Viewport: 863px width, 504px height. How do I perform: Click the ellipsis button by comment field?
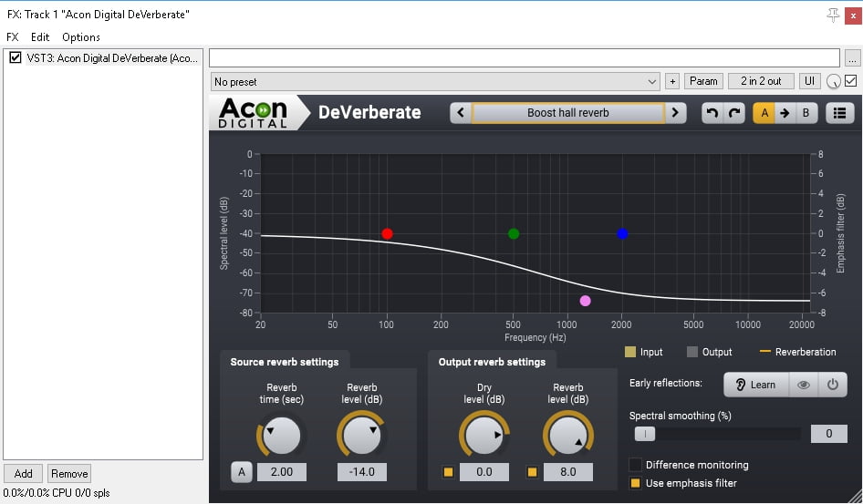pos(852,58)
